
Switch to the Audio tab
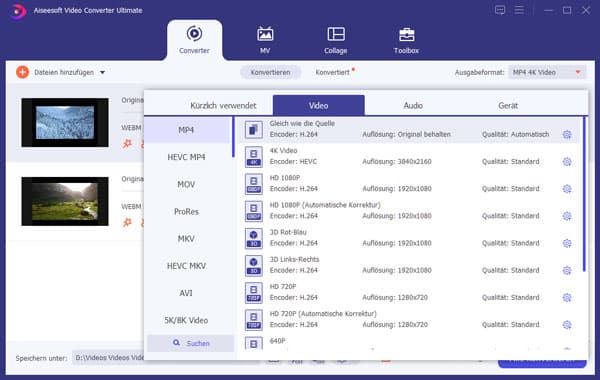click(413, 106)
